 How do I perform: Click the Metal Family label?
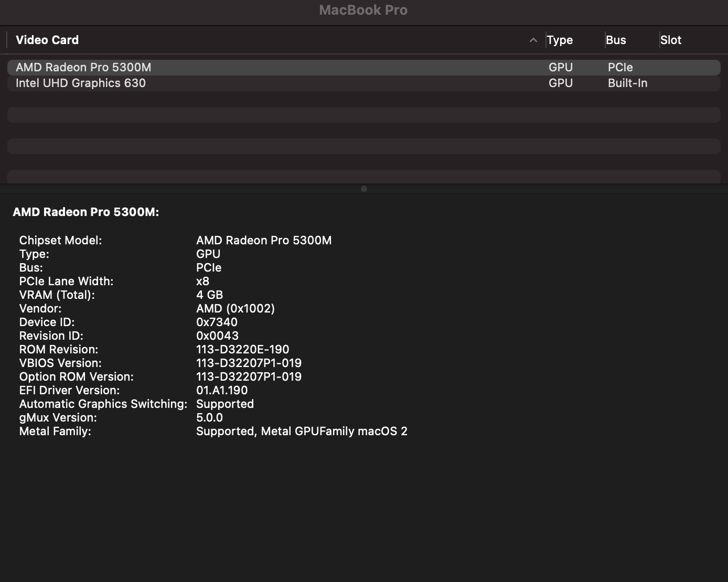[55, 431]
